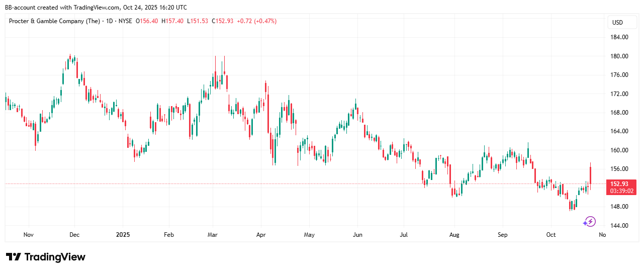
Task: Click the NYSE exchange label
Action: click(x=126, y=21)
